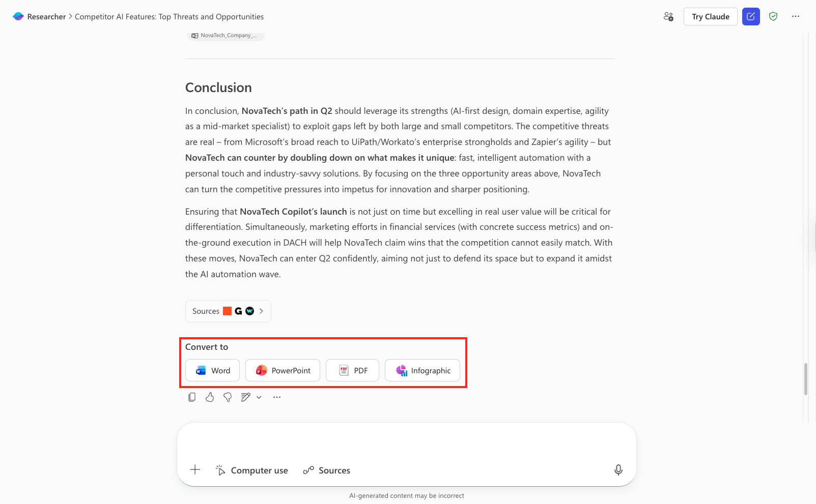Toggle Sources option in the prompt box
816x504 pixels.
[327, 470]
